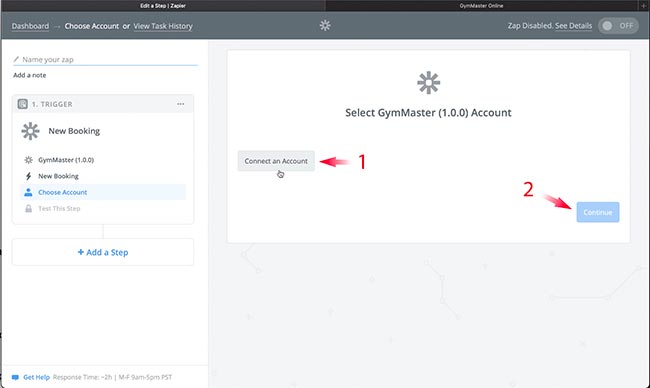This screenshot has width=650, height=388.
Task: Click See Details link for disabled zap
Action: (x=573, y=26)
